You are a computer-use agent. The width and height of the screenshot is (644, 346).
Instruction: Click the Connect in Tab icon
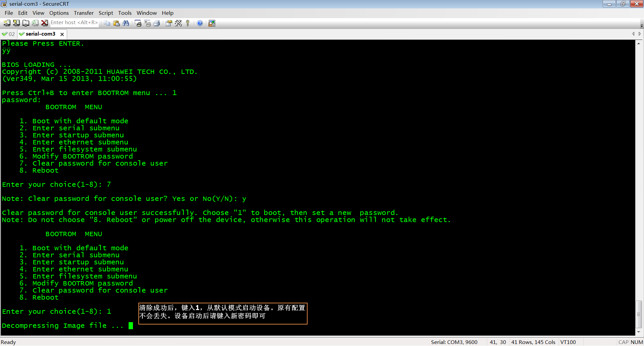pos(26,23)
